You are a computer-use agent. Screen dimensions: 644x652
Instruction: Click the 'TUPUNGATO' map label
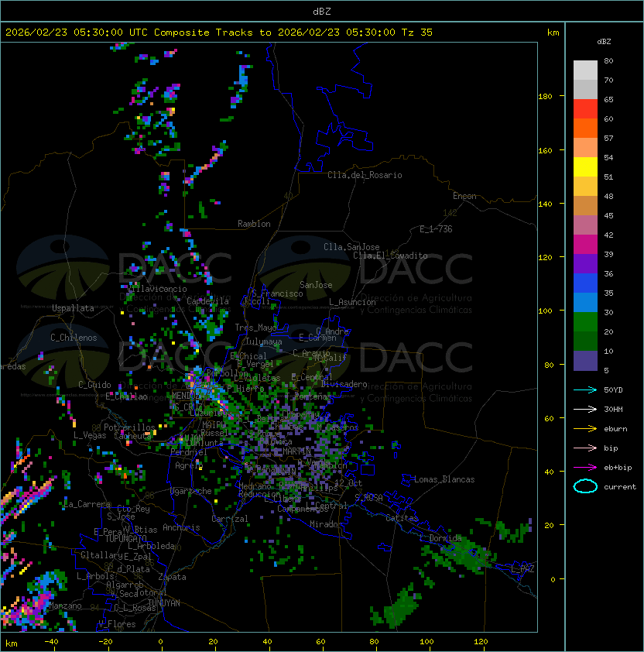(x=125, y=538)
